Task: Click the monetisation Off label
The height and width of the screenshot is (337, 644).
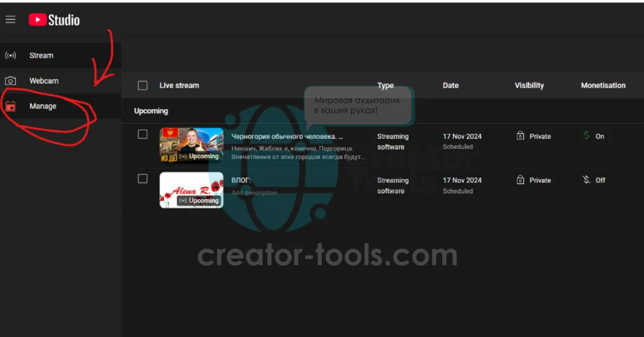Action: [x=601, y=180]
